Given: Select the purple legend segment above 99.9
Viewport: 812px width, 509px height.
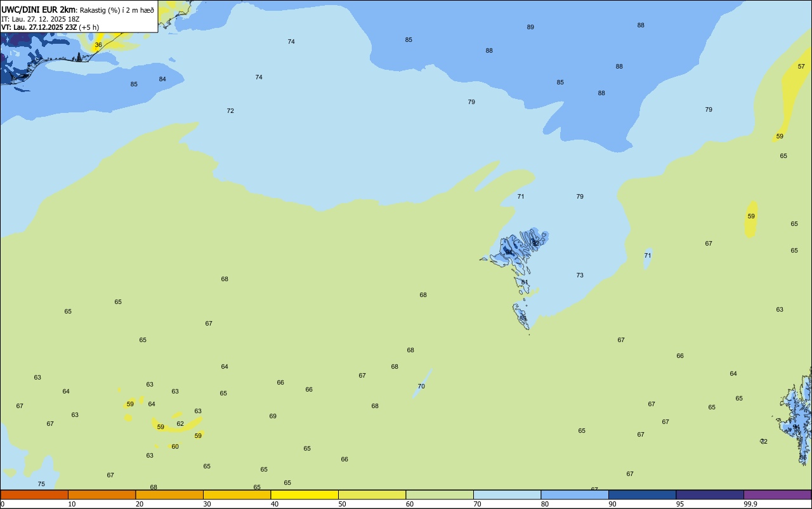Looking at the screenshot, I should pos(777,494).
